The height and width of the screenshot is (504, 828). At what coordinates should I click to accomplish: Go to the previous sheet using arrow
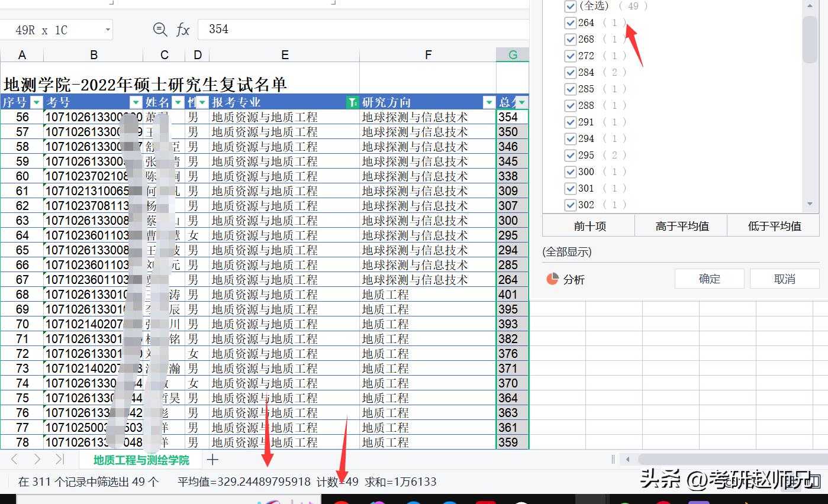click(x=15, y=460)
